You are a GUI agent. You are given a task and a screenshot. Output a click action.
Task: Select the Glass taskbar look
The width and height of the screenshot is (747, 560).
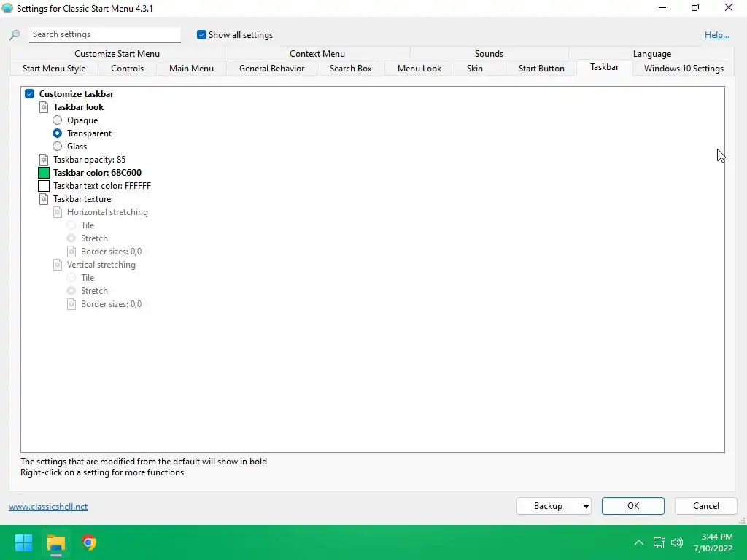coord(57,146)
